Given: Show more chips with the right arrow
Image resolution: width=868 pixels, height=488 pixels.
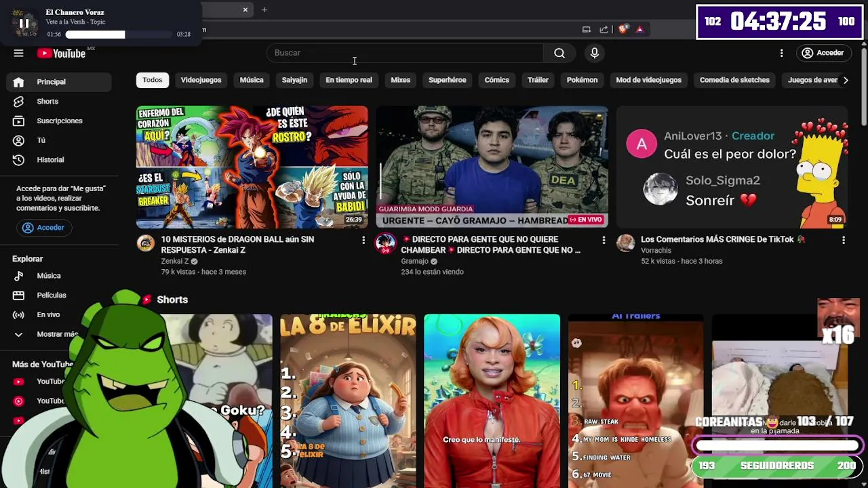Looking at the screenshot, I should [x=845, y=80].
